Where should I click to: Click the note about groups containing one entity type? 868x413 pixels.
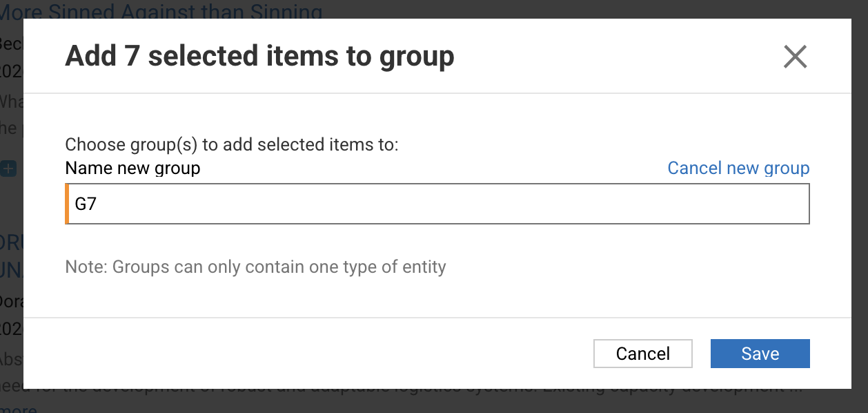point(255,267)
